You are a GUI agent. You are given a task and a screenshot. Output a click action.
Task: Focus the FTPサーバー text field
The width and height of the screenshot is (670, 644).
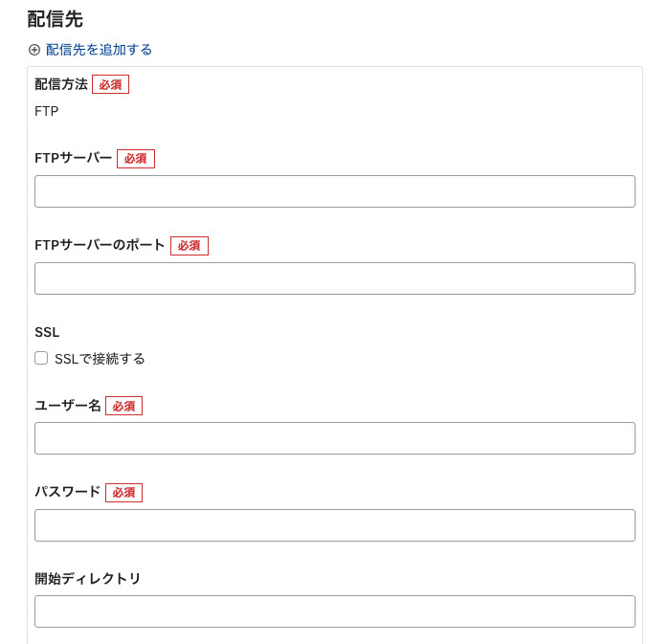coord(335,191)
